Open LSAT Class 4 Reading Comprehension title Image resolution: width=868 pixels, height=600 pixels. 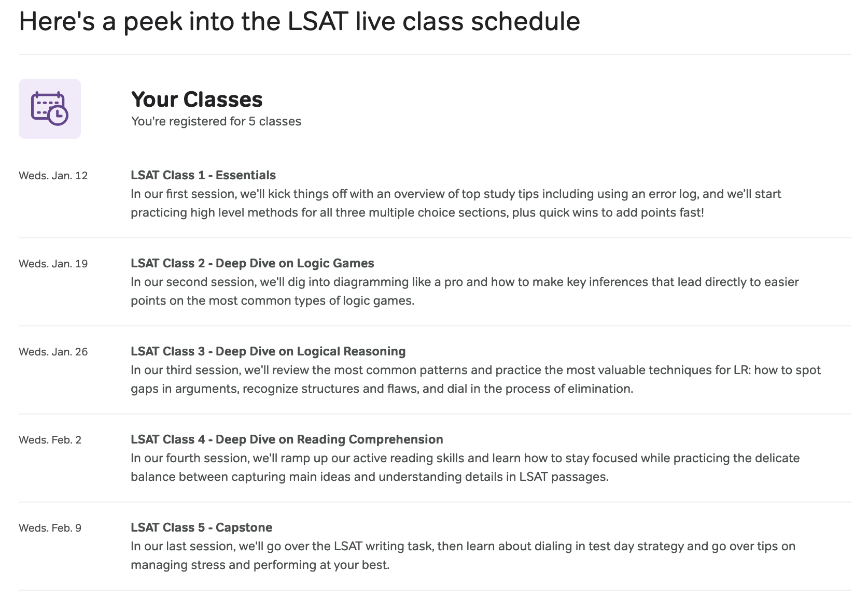tap(286, 439)
